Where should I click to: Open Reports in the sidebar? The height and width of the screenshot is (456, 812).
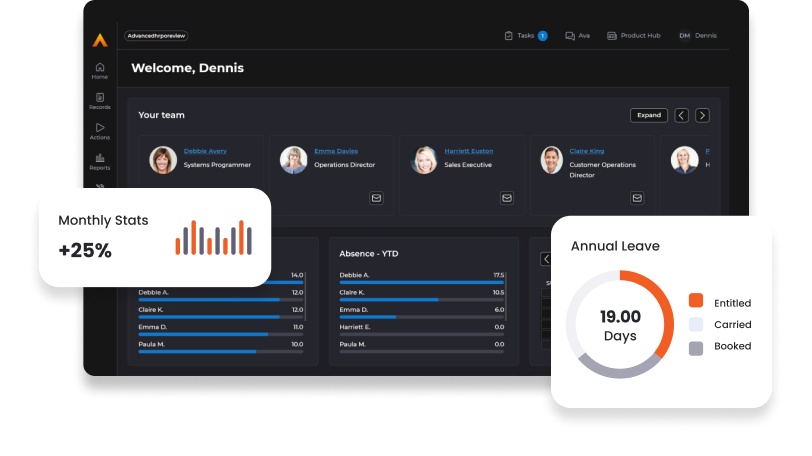click(x=100, y=161)
